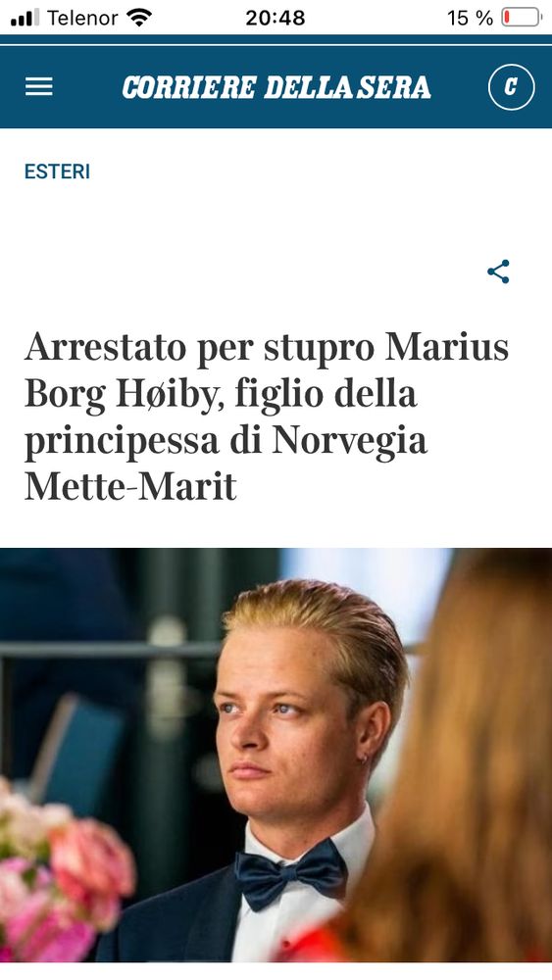Tap the 15 % battery percentage text

click(x=470, y=18)
